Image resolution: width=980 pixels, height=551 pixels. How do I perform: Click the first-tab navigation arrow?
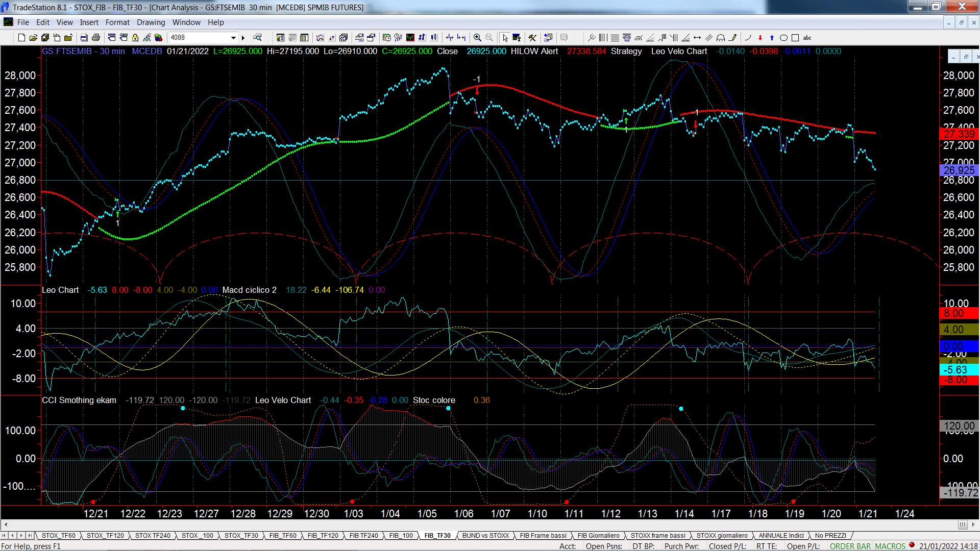point(4,536)
